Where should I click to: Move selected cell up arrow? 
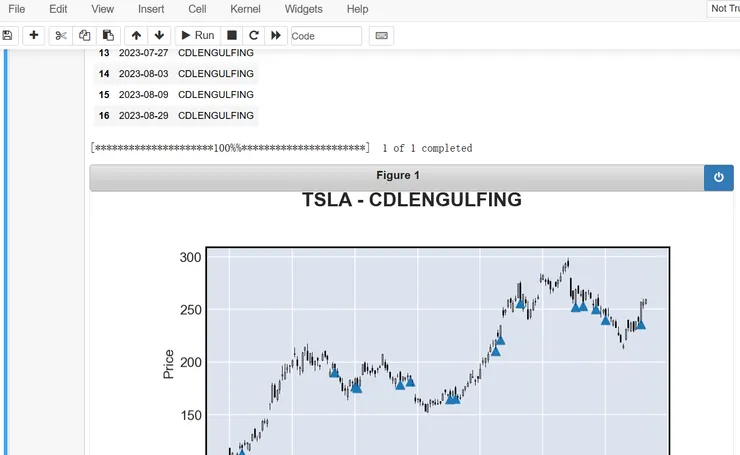[136, 35]
